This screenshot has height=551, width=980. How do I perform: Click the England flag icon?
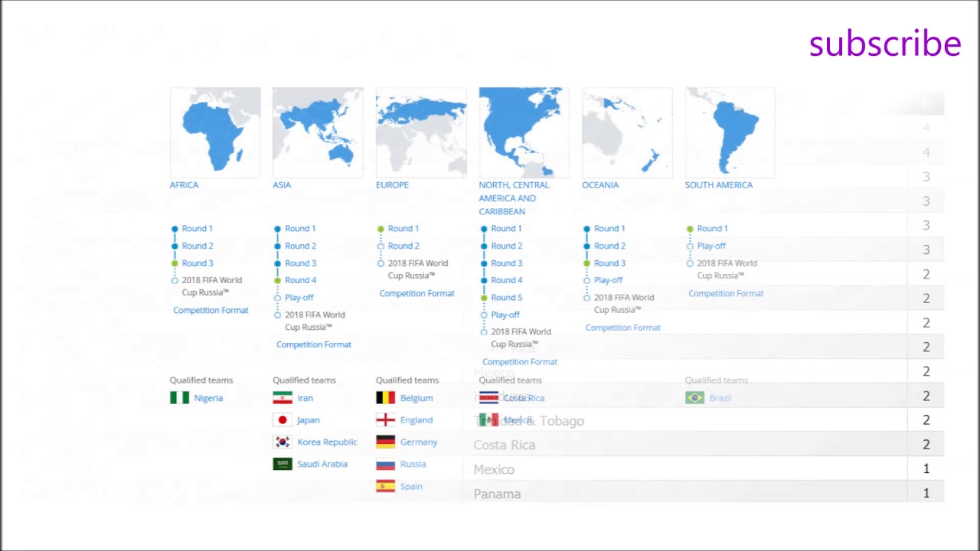386,420
